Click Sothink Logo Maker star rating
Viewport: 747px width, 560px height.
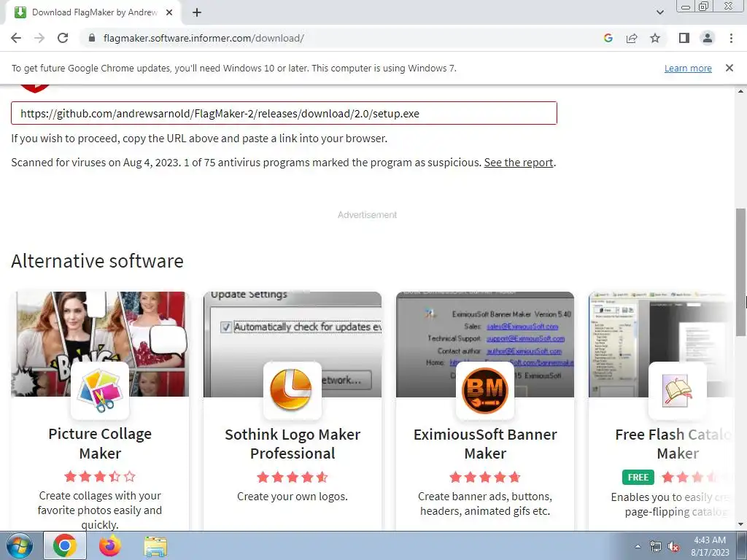pos(292,477)
